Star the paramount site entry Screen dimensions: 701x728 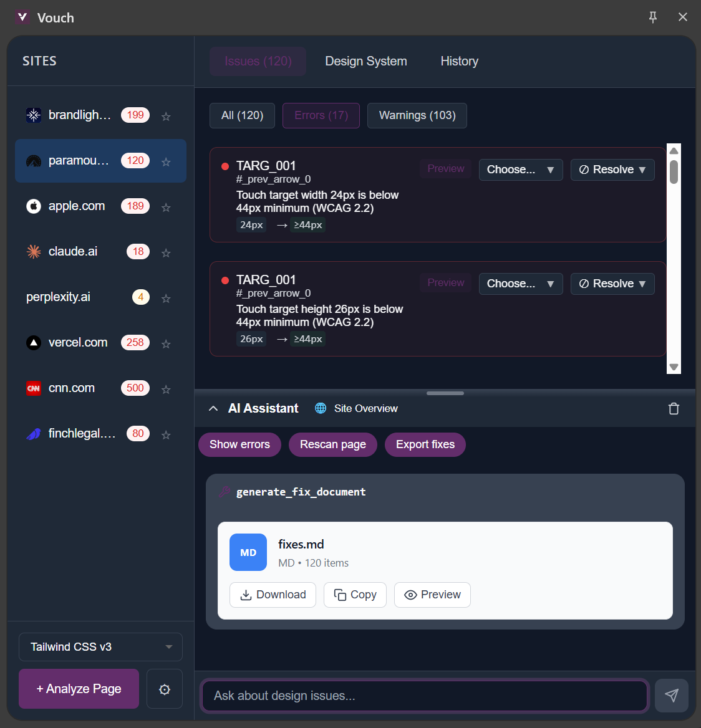coord(166,161)
